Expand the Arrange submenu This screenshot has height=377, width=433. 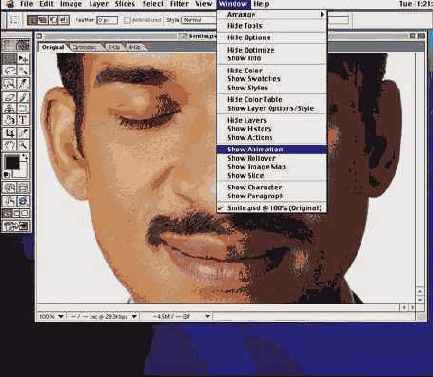tap(271, 15)
